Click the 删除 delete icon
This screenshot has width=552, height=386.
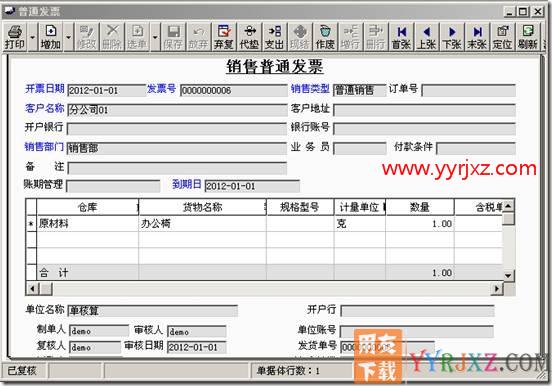click(112, 37)
